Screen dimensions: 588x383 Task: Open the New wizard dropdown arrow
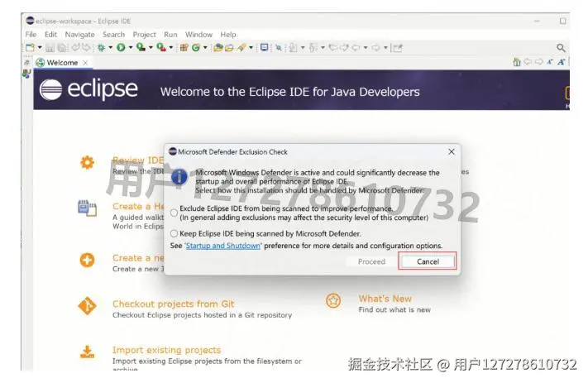40,48
